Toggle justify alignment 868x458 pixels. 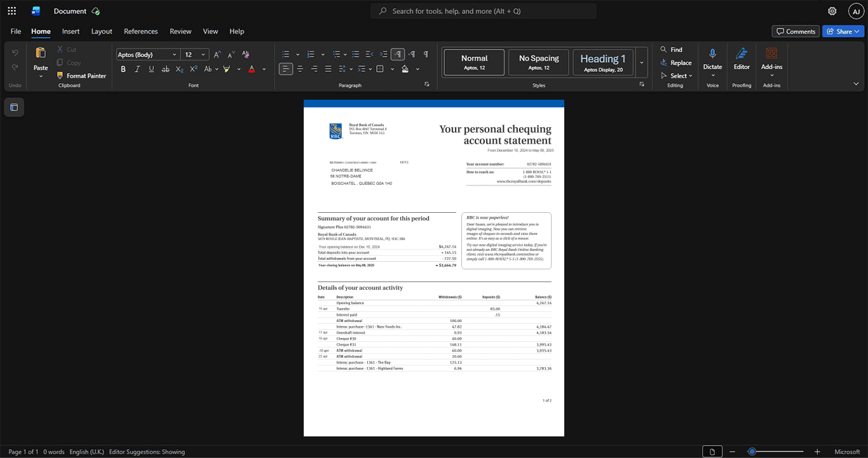tap(328, 69)
